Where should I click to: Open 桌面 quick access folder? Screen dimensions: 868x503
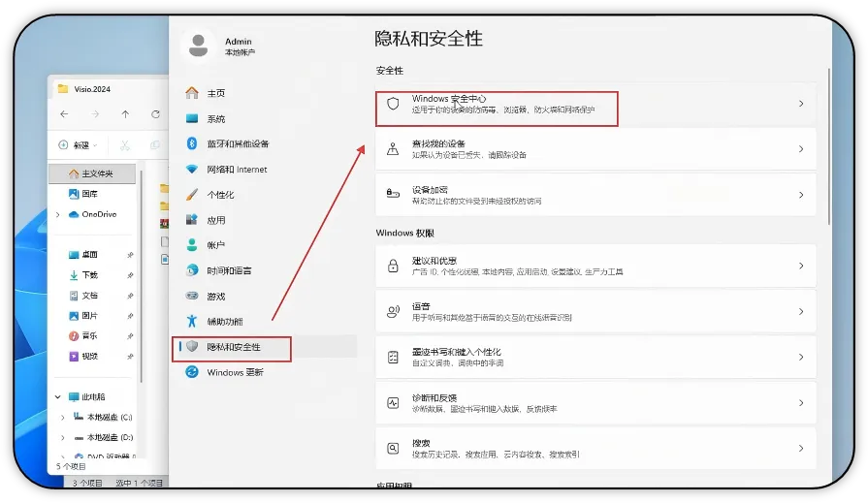tap(83, 255)
